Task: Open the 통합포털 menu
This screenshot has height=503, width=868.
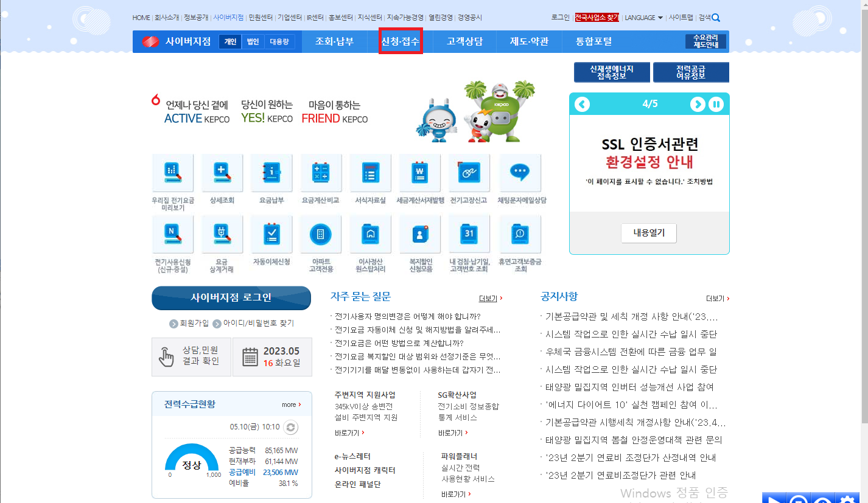Action: click(x=594, y=41)
